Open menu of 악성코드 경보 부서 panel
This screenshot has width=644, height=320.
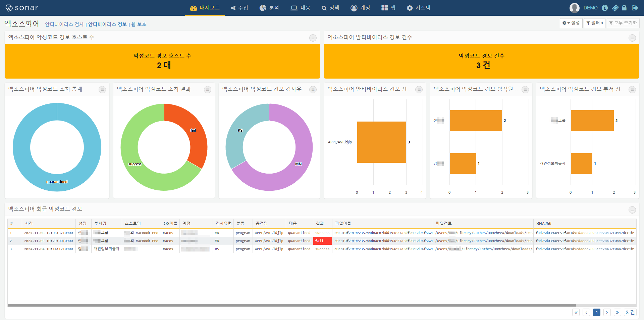pos(632,90)
